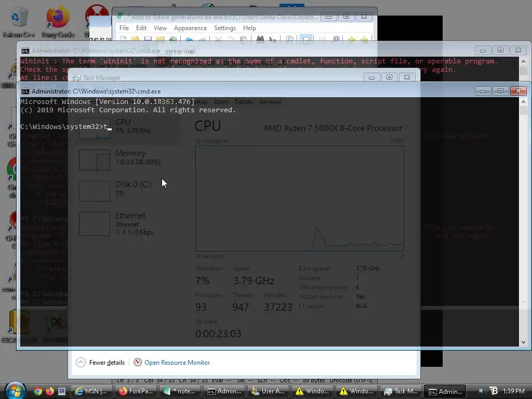Image resolution: width=532 pixels, height=399 pixels.
Task: Click scroll down arrow in front cmd window
Action: coord(523,342)
